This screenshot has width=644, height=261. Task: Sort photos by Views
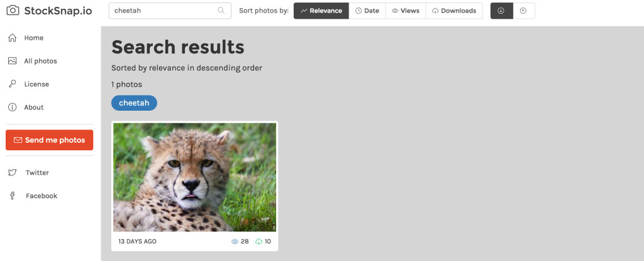tap(406, 11)
